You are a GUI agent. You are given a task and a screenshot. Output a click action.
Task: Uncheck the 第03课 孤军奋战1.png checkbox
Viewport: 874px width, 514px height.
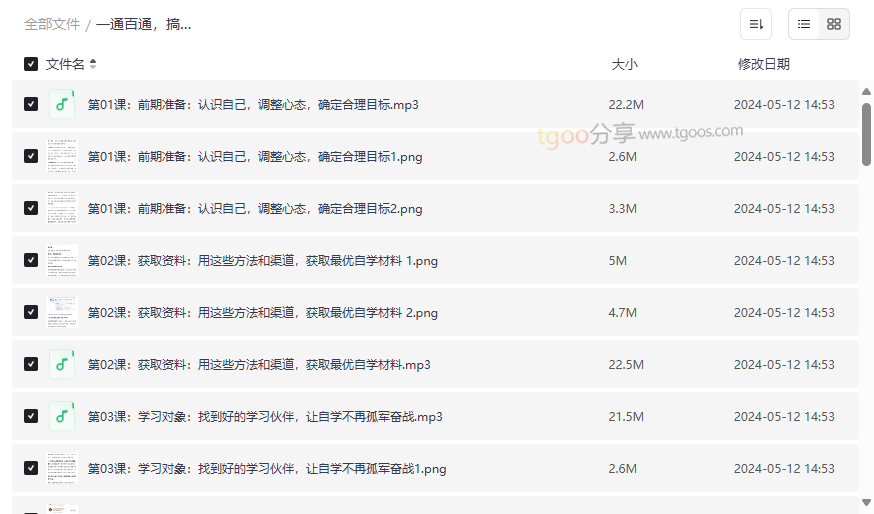(31, 469)
